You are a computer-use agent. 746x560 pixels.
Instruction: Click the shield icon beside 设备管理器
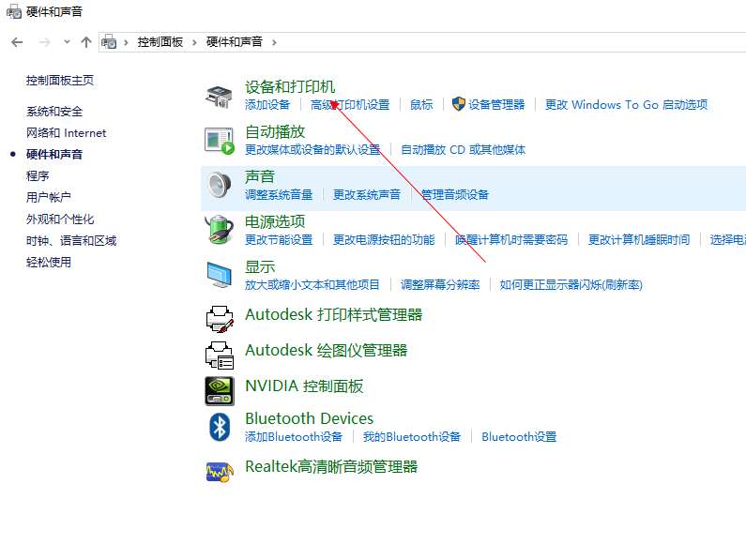(x=458, y=104)
